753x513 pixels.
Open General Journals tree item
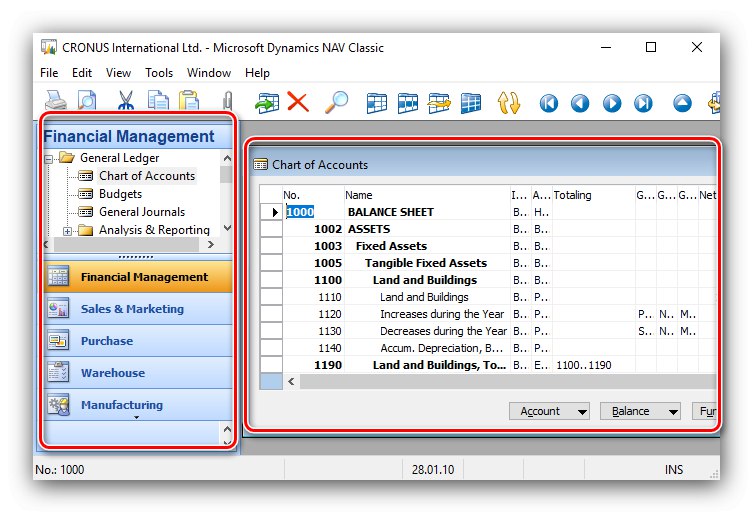tap(142, 212)
